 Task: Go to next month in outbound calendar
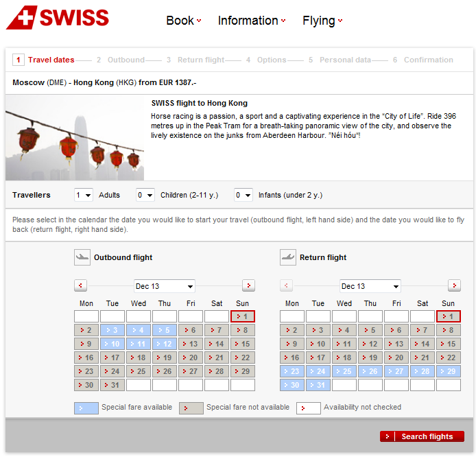pos(248,285)
